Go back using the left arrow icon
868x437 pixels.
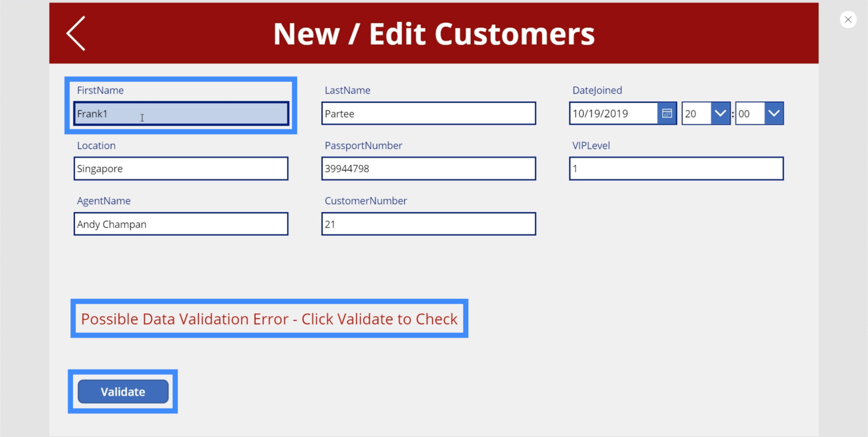75,33
